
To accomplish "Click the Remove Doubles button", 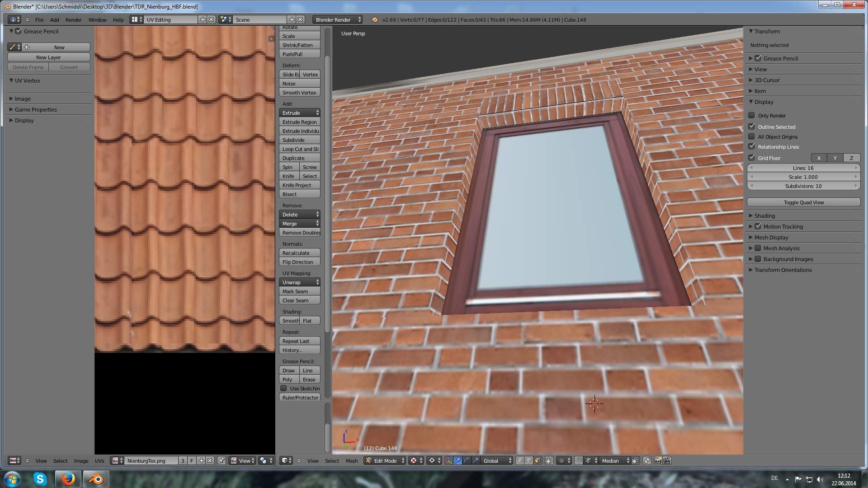I will point(300,233).
